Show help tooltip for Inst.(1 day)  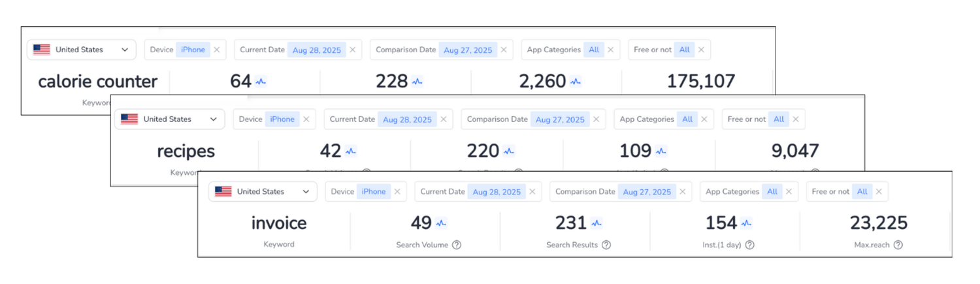click(x=749, y=245)
